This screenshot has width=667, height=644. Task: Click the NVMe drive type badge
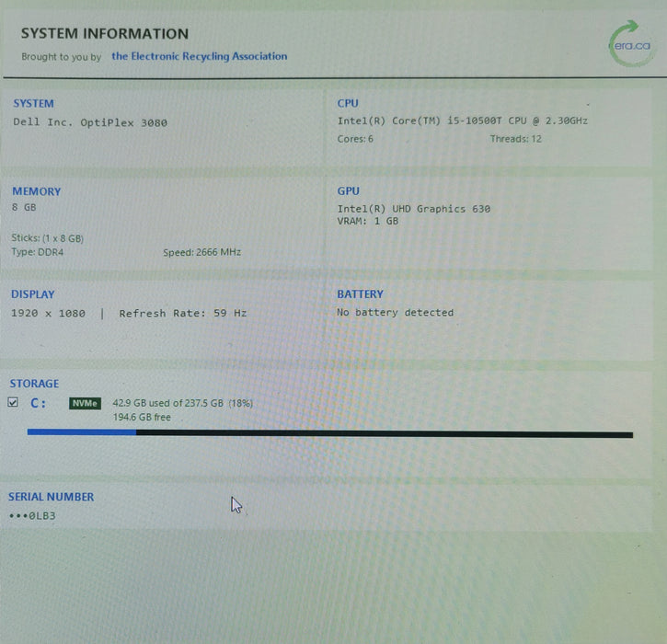pos(85,403)
